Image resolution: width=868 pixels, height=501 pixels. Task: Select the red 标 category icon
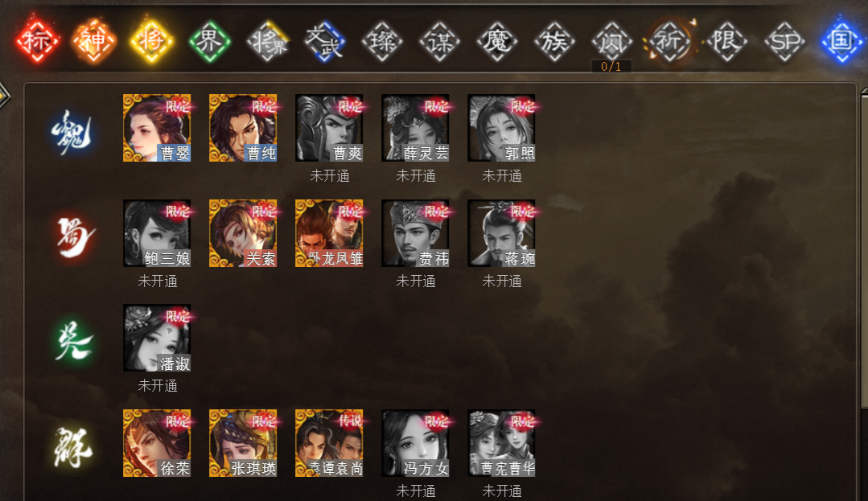pyautogui.click(x=36, y=40)
